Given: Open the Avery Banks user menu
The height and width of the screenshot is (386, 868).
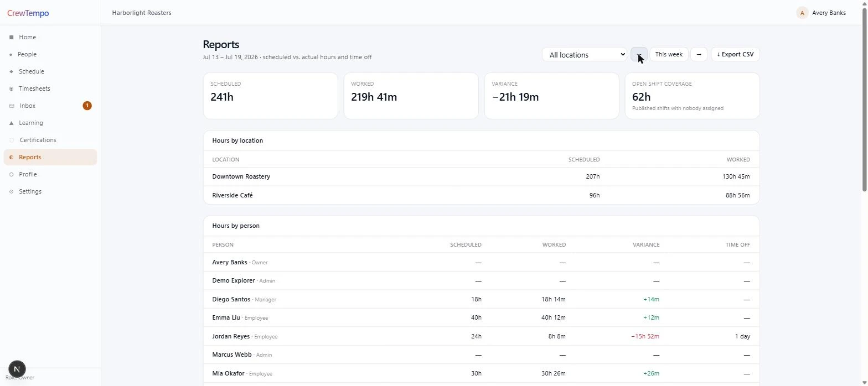Looking at the screenshot, I should click(x=821, y=13).
